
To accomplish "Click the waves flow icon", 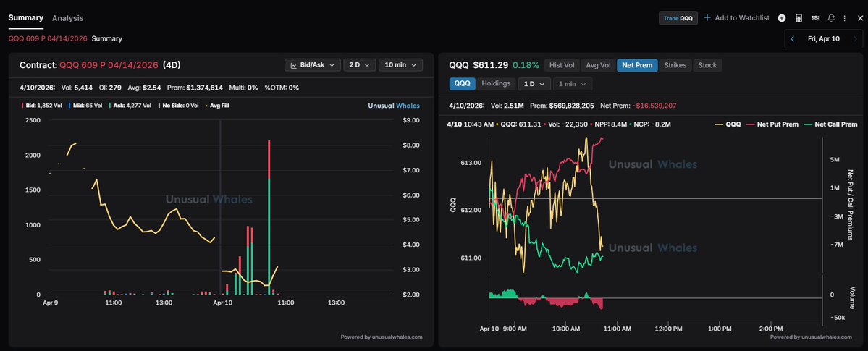I will (815, 18).
